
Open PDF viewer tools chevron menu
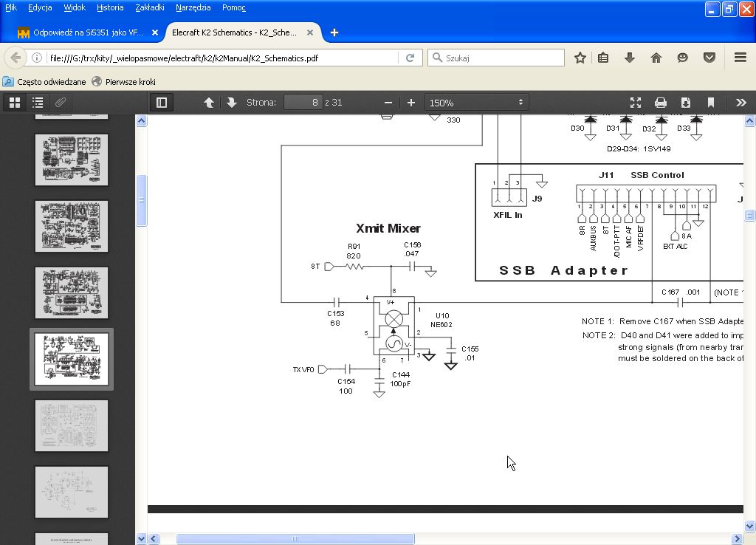[740, 103]
